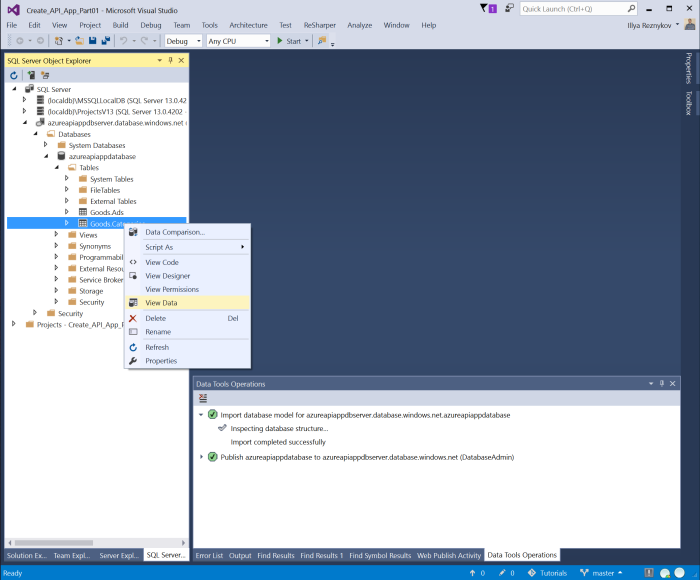This screenshot has width=700, height=580.
Task: Switch to the Solution Explorer tab
Action: [27, 555]
